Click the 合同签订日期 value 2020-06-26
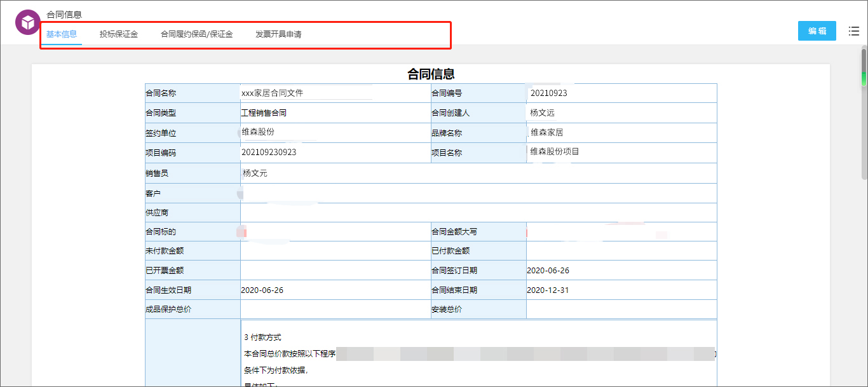Screen dimensions: 868x387 tap(548, 270)
